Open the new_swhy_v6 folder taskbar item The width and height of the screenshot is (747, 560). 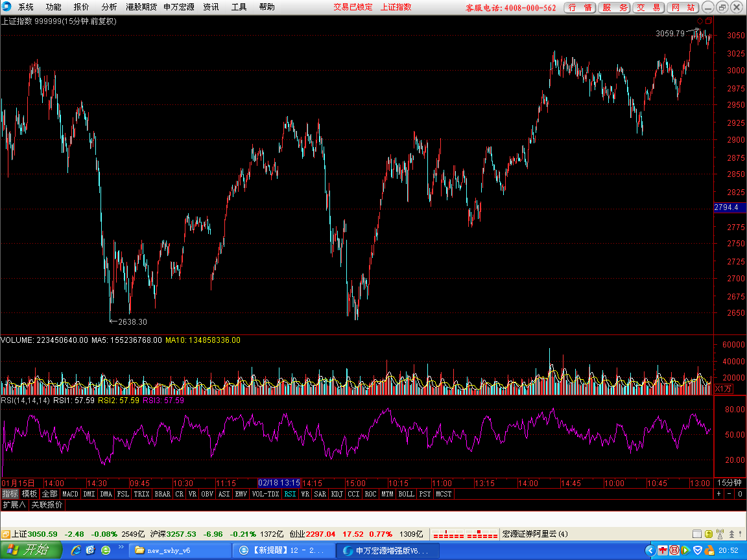point(180,550)
